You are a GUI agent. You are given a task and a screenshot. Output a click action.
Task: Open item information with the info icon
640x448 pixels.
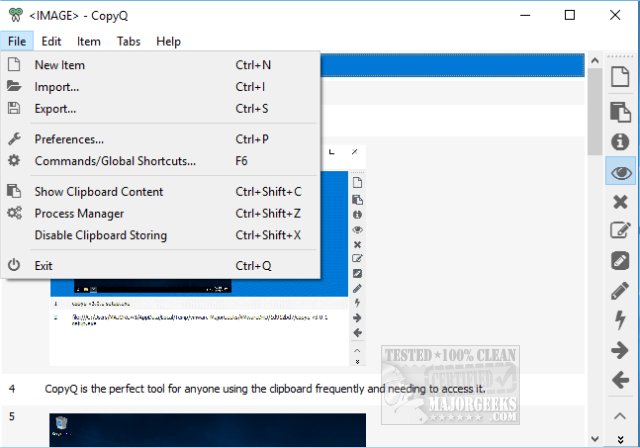tap(620, 142)
